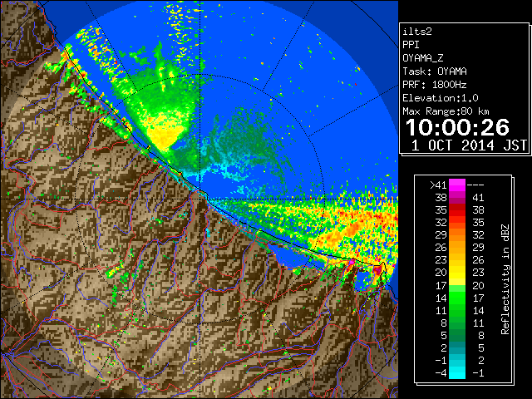Click the 'OYAMA_Z' product name
Viewport: 532px width, 399px height.
[423, 58]
